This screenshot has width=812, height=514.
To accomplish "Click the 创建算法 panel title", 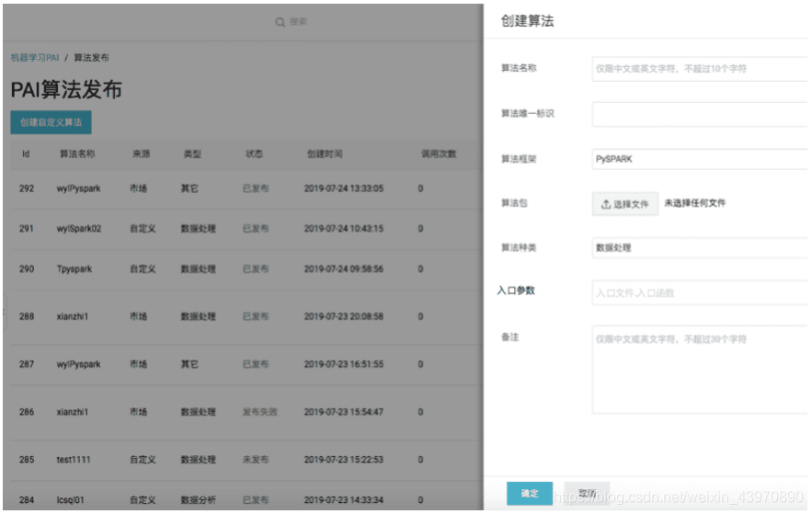I will [527, 21].
